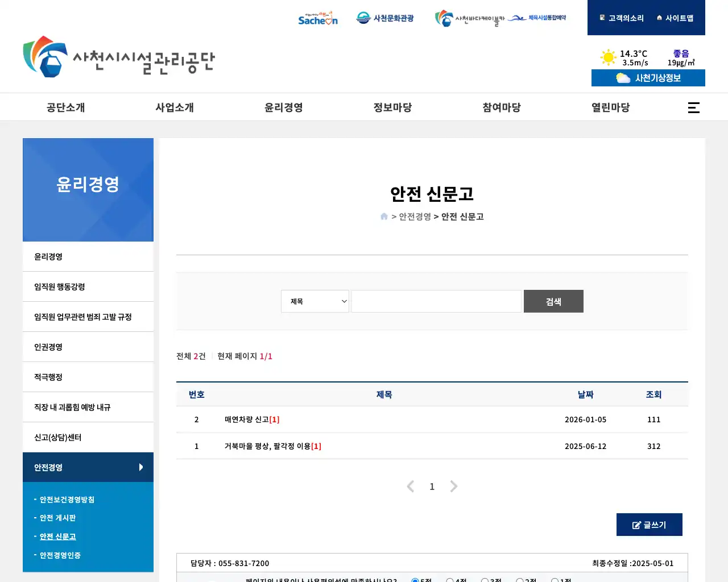Click the next page arrow
This screenshot has width=728, height=582.
pos(453,487)
